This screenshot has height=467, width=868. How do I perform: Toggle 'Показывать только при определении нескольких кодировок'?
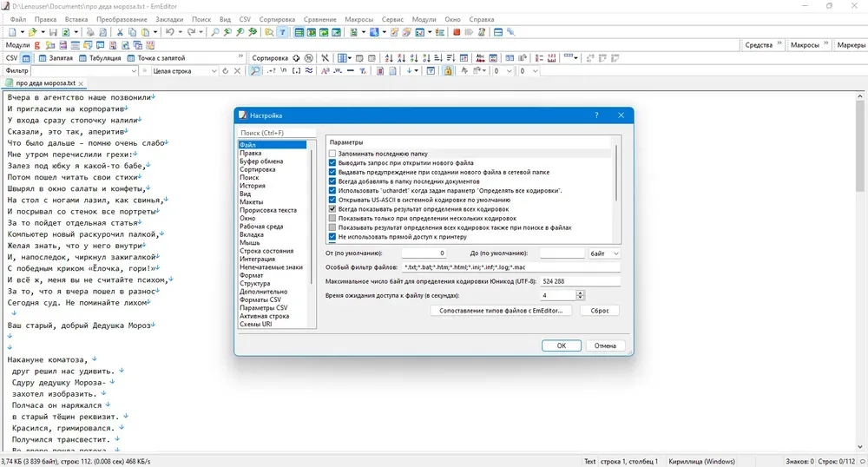pyautogui.click(x=332, y=219)
